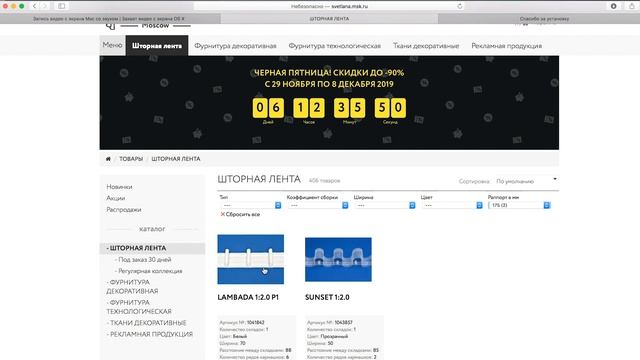Select ШТОРНАЯ ЛЕНТА in the catalog sidebar
This screenshot has height=360, width=640.
(x=152, y=248)
